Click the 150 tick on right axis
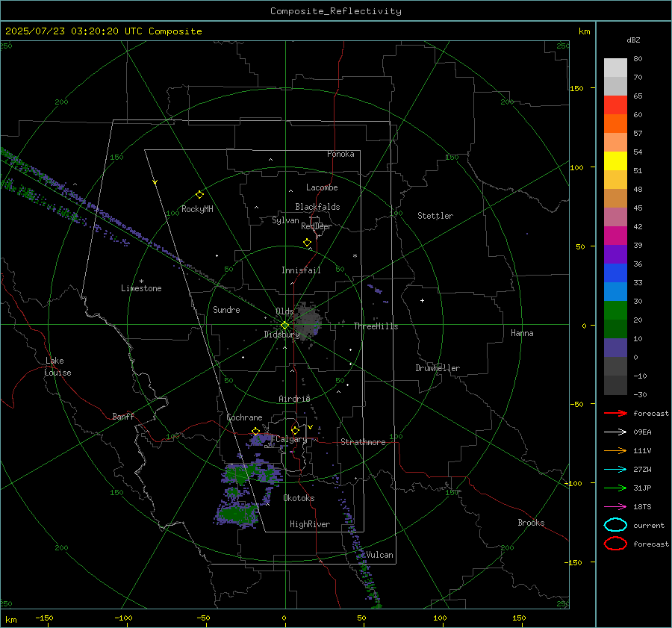The height and width of the screenshot is (628, 672). click(576, 88)
